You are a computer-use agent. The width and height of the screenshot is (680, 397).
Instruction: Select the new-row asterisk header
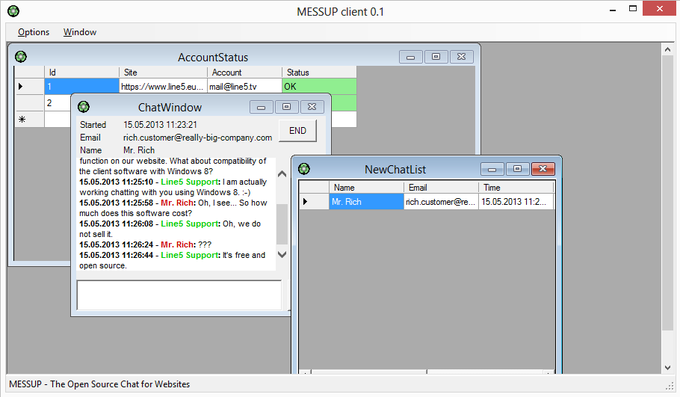pyautogui.click(x=29, y=119)
